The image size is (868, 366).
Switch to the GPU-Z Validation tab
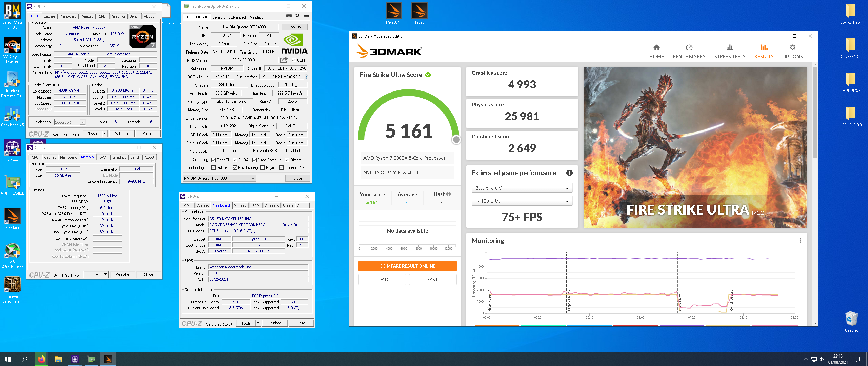tap(258, 17)
